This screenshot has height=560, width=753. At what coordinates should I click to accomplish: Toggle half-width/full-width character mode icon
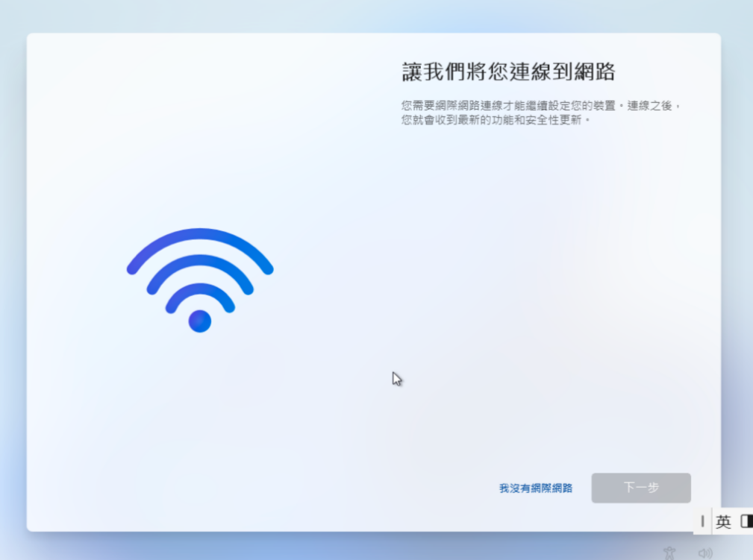pyautogui.click(x=746, y=521)
